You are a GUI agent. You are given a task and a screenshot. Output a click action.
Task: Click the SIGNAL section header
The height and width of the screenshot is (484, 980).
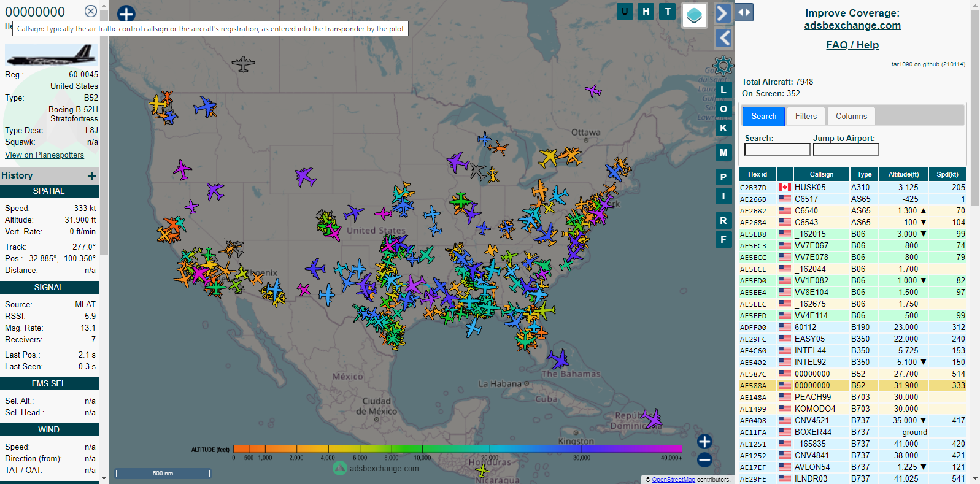[48, 287]
